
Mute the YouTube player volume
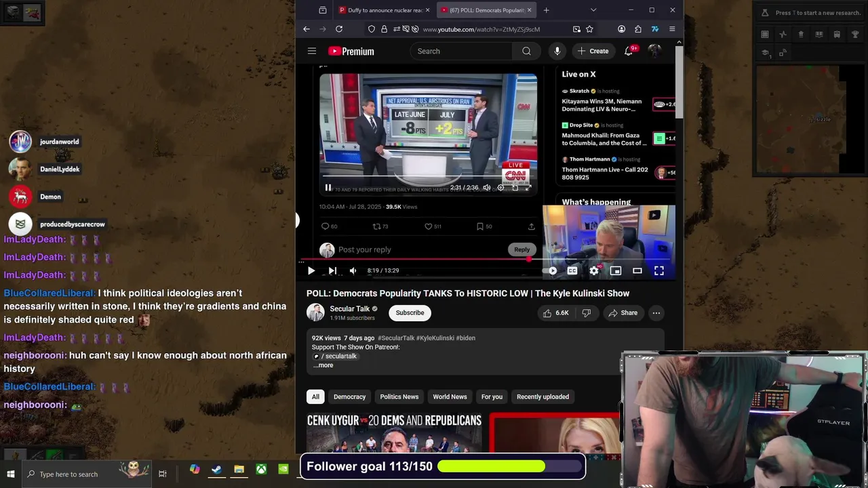(x=353, y=270)
